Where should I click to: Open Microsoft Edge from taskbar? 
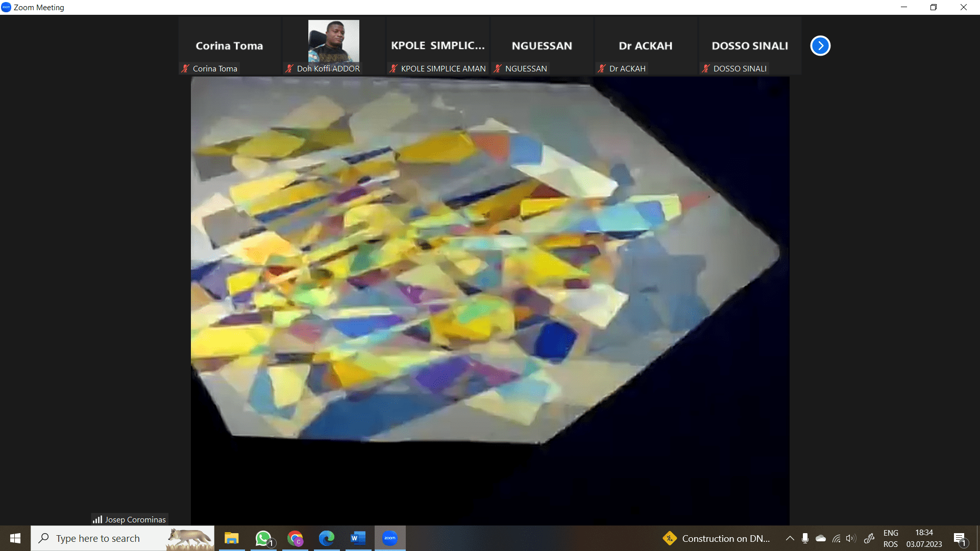[x=327, y=538]
